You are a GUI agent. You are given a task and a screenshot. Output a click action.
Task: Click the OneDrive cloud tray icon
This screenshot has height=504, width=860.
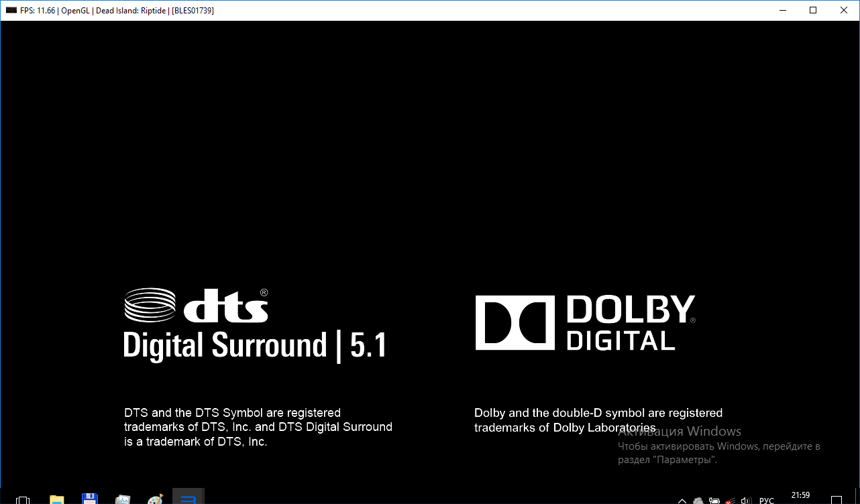coord(698,501)
